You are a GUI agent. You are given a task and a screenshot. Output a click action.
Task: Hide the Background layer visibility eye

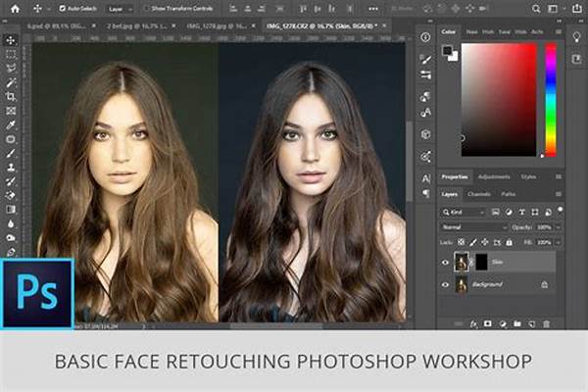445,285
